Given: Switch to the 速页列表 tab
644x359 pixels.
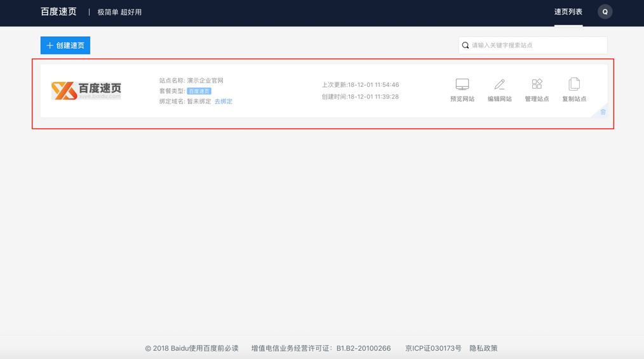Looking at the screenshot, I should pyautogui.click(x=568, y=12).
